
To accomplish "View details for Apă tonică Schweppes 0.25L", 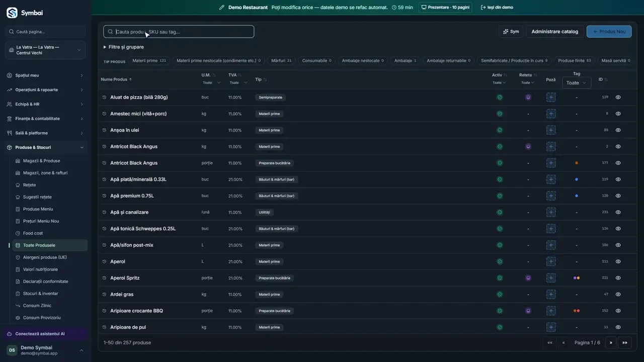I will pyautogui.click(x=618, y=229).
